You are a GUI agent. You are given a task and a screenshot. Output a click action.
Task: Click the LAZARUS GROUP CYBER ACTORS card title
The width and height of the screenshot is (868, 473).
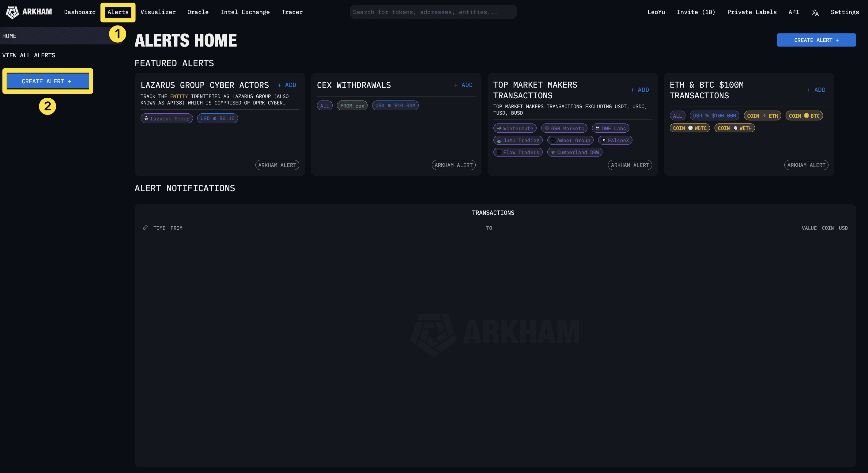(205, 85)
